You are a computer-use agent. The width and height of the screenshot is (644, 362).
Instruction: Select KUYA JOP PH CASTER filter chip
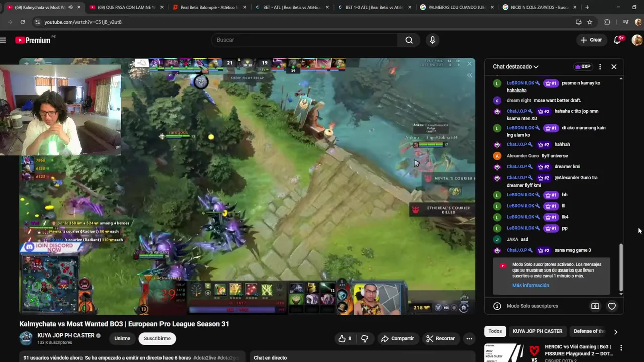click(x=537, y=331)
